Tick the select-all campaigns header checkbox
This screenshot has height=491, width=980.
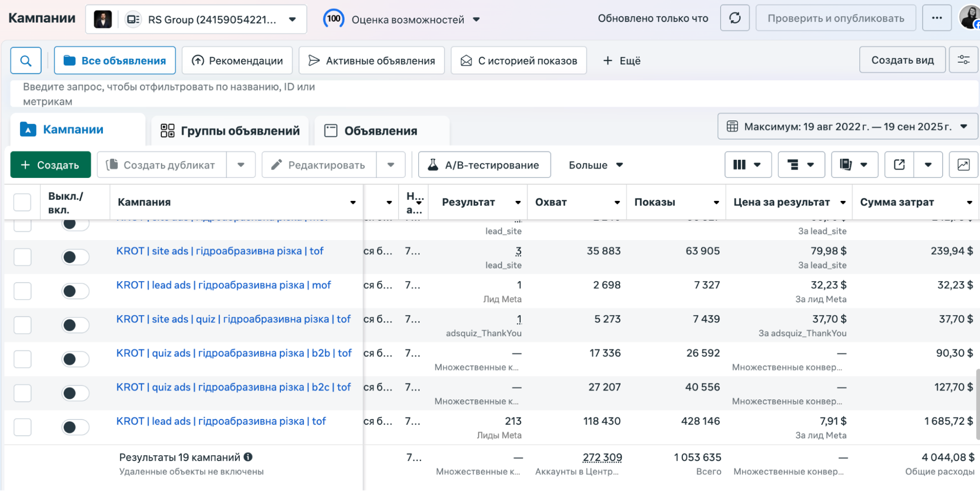coord(23,202)
